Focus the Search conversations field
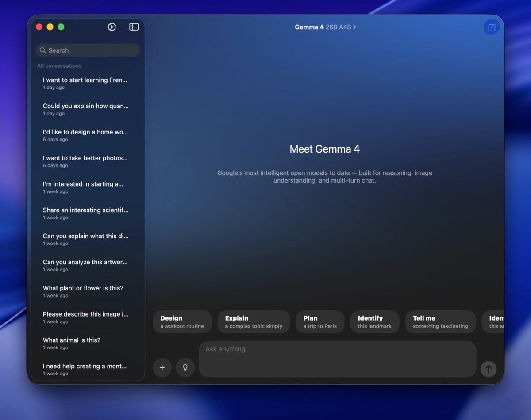531x420 pixels. point(88,50)
